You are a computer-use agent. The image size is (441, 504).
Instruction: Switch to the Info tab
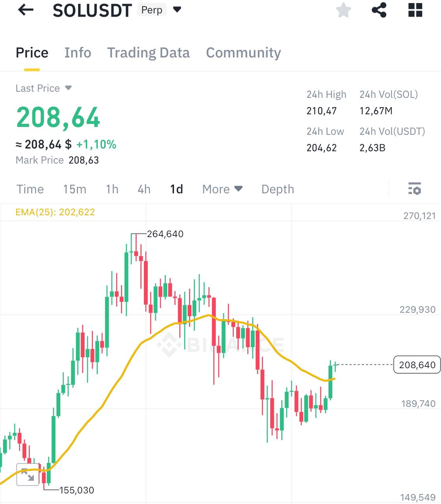(78, 52)
